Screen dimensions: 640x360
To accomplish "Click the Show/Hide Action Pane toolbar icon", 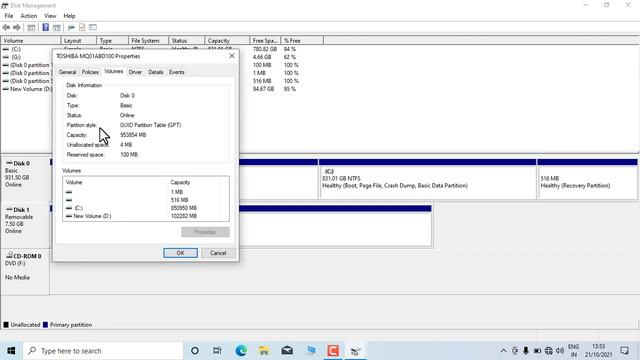I will (57, 27).
